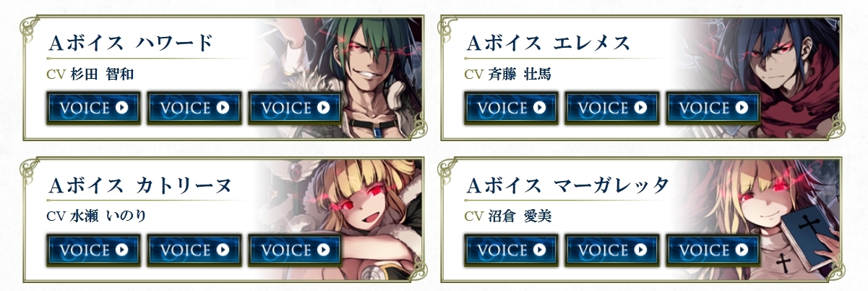Play third VOICE sample for マーガレッタ
This screenshot has height=291, width=868.
click(x=712, y=250)
